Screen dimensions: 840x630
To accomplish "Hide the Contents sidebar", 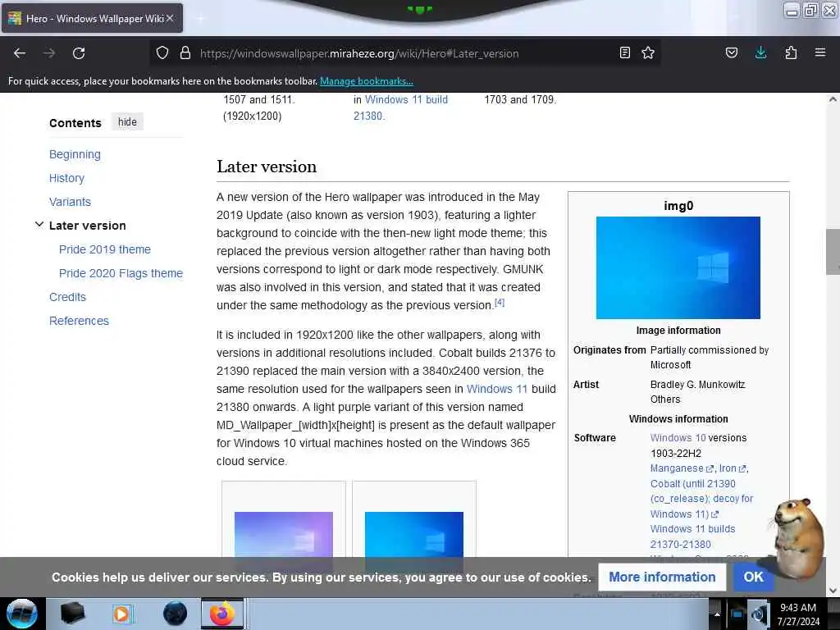I will (x=127, y=122).
